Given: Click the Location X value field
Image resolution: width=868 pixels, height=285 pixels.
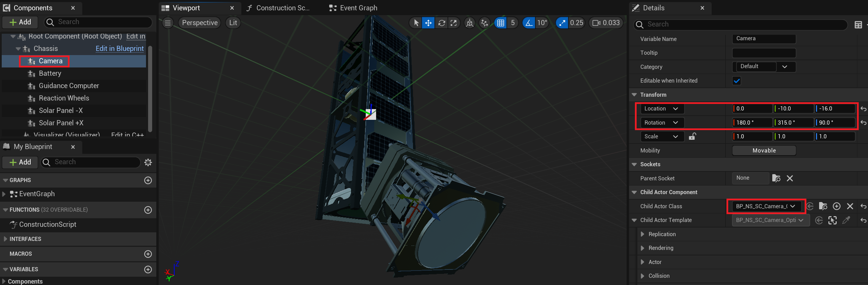Looking at the screenshot, I should [752, 109].
